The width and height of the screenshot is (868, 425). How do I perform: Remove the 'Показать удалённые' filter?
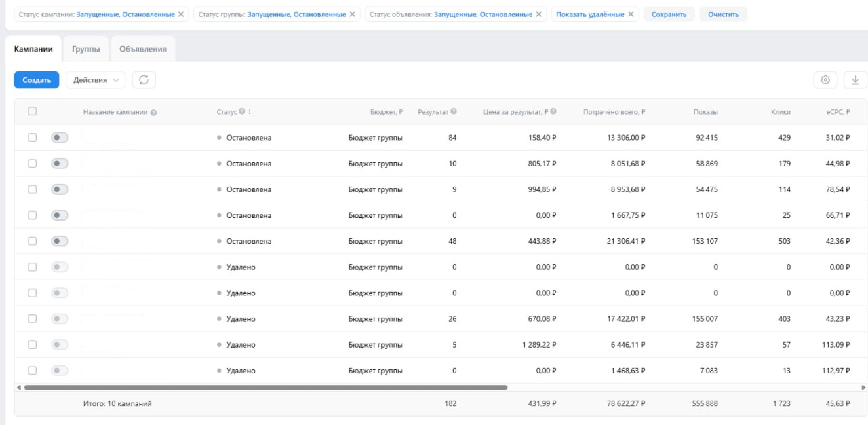click(631, 14)
